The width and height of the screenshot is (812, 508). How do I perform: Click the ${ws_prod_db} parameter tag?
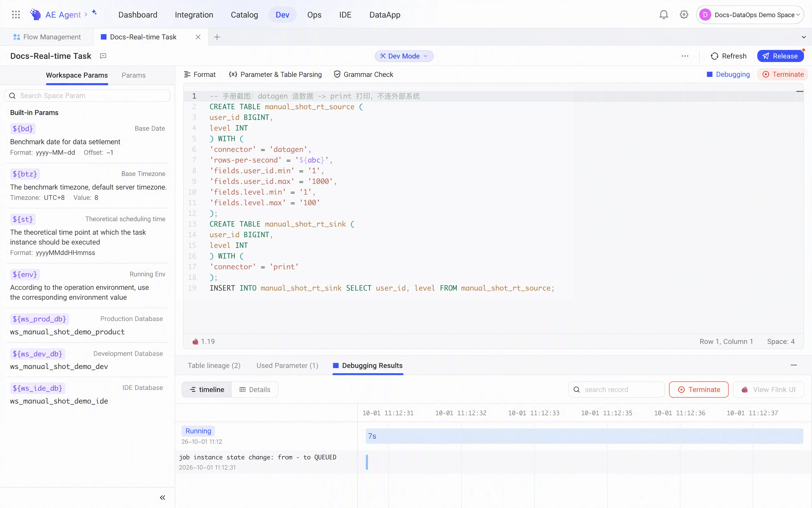pos(39,319)
